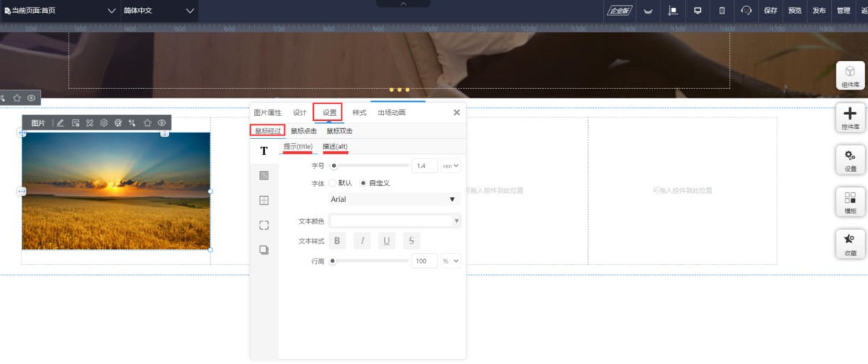Click the font size value field 1.4
The width and height of the screenshot is (868, 364).
[425, 166]
